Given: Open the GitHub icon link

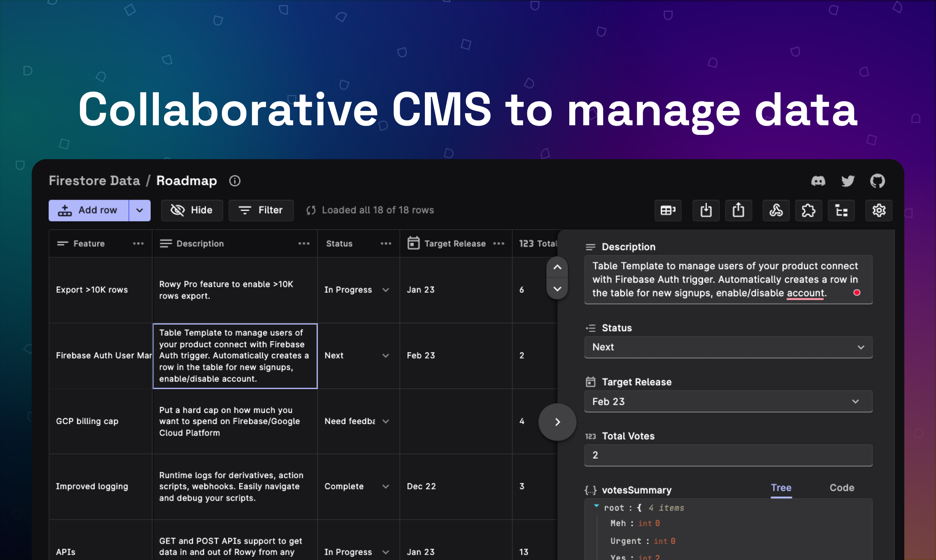Looking at the screenshot, I should 877,181.
